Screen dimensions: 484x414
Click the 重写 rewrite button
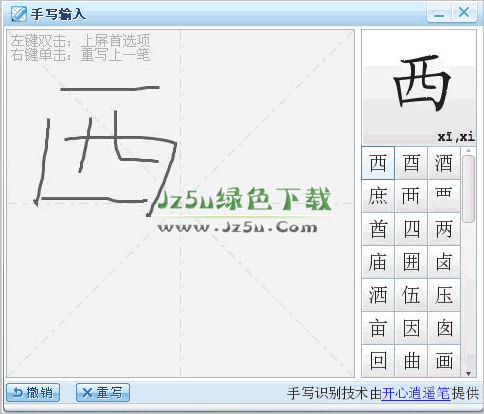[103, 392]
